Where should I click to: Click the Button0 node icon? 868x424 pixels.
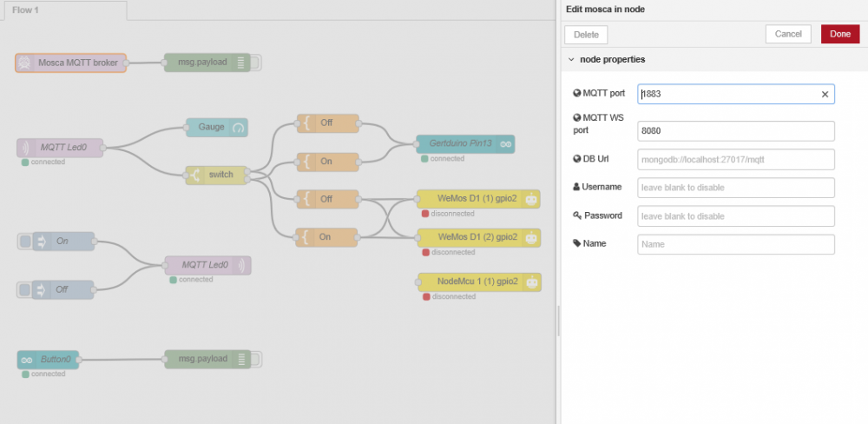click(27, 358)
